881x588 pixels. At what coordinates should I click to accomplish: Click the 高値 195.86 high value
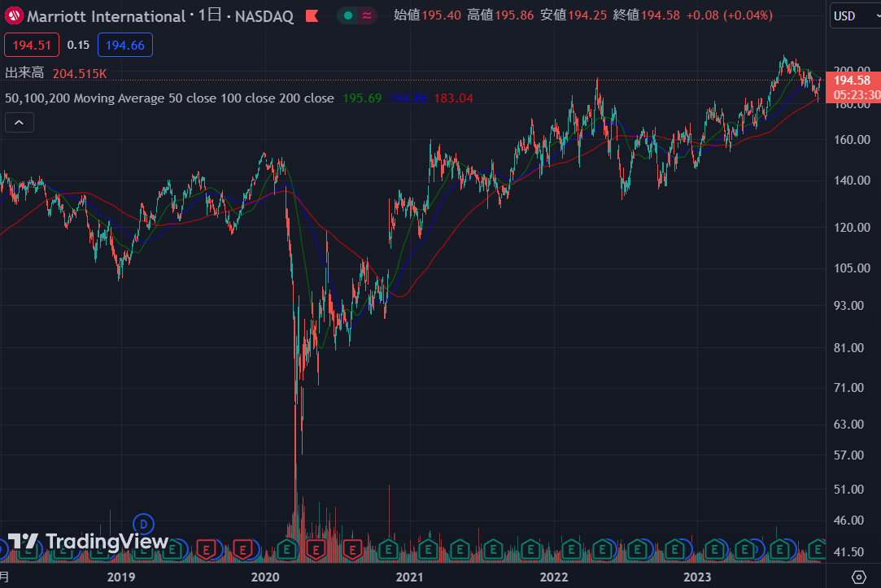pyautogui.click(x=500, y=15)
